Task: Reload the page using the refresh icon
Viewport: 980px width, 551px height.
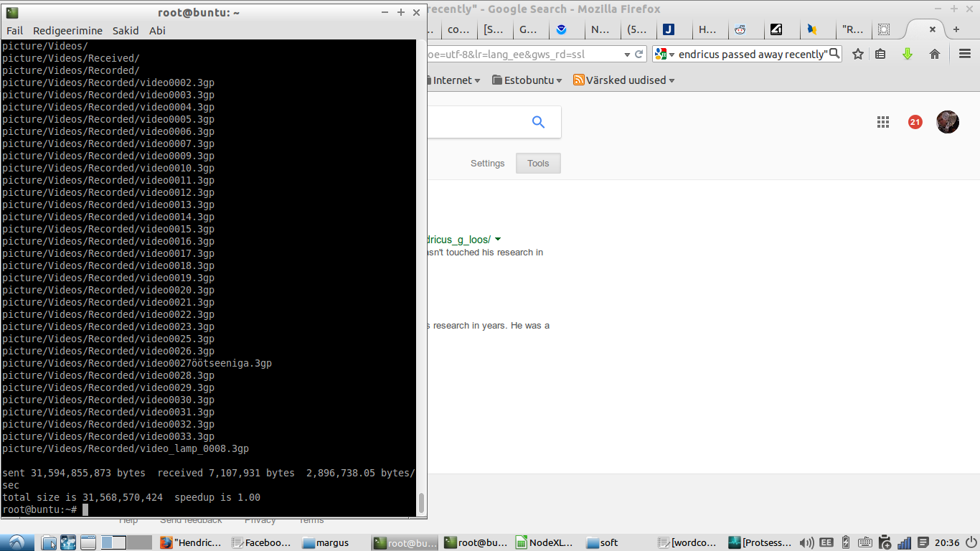Action: click(639, 55)
